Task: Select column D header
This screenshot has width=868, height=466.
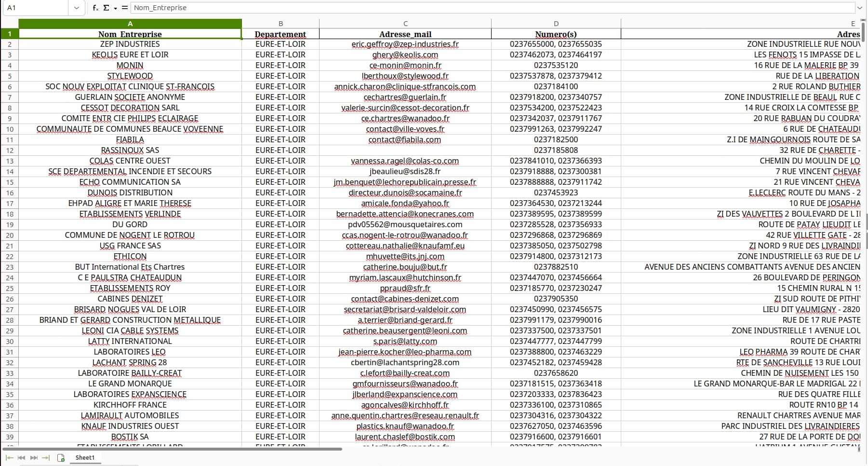Action: [556, 24]
